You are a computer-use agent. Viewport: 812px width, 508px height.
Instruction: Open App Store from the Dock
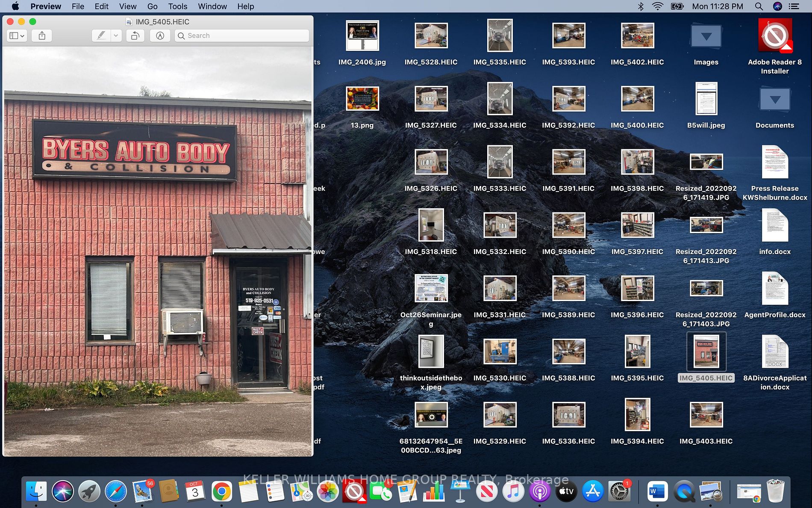coord(592,492)
